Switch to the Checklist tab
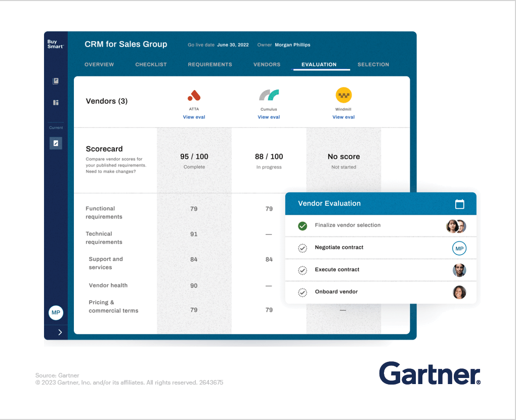This screenshot has height=420, width=516. pos(151,64)
